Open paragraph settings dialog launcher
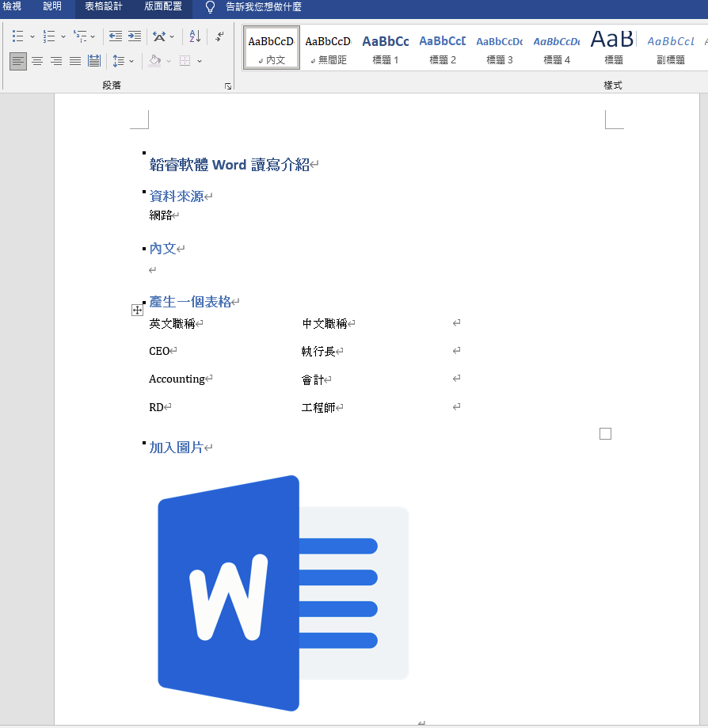This screenshot has height=728, width=708. [228, 86]
